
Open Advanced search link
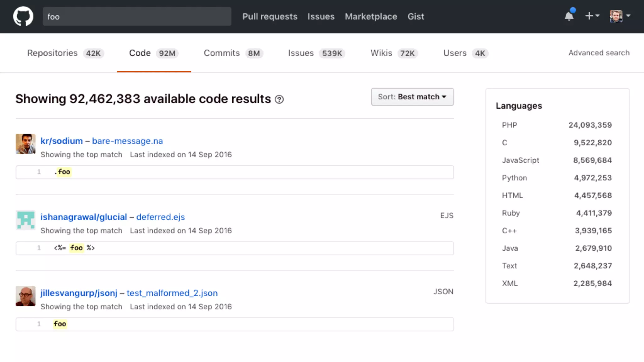point(599,53)
